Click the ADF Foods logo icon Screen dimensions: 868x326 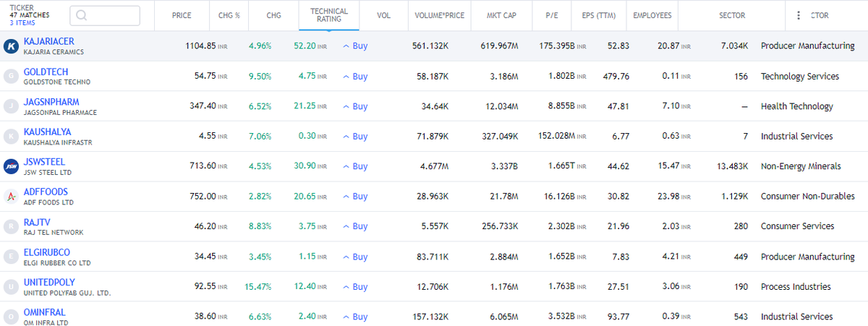(x=11, y=196)
